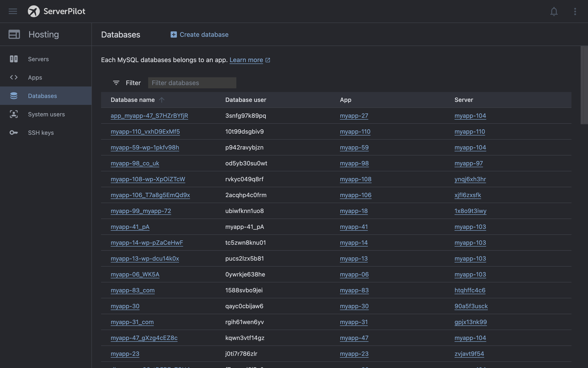This screenshot has width=588, height=368.
Task: Click the System users icon
Action: point(14,114)
